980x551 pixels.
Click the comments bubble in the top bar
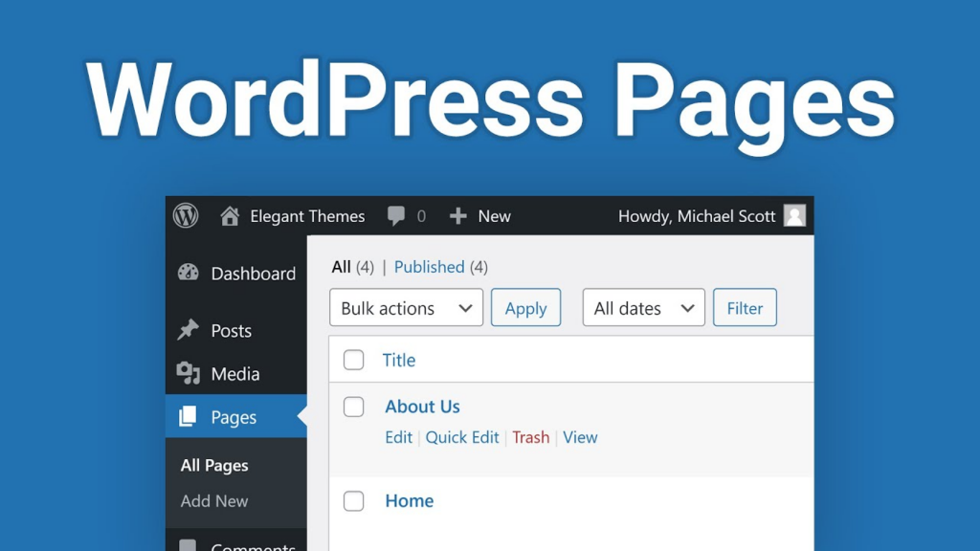[396, 216]
